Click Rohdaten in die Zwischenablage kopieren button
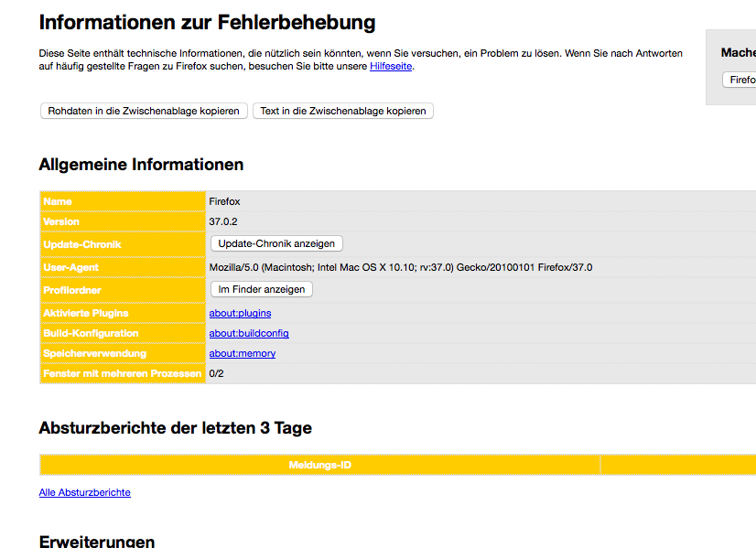 pos(144,111)
